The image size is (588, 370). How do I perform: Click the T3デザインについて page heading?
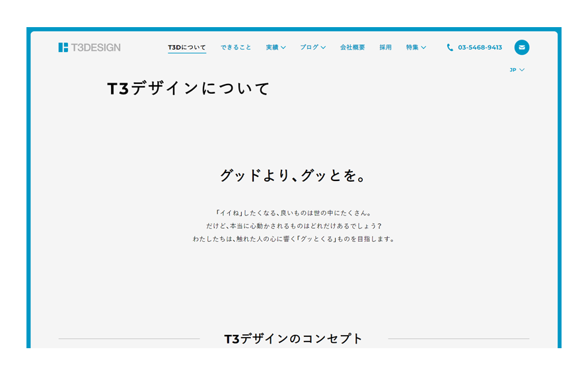click(188, 89)
